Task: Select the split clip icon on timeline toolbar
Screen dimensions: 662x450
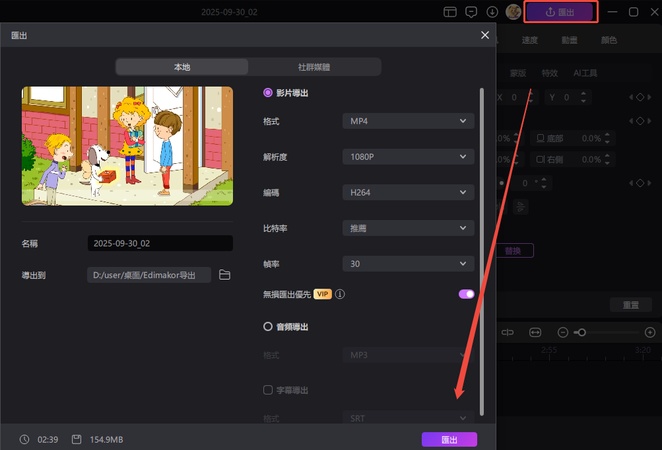Action: click(x=507, y=333)
